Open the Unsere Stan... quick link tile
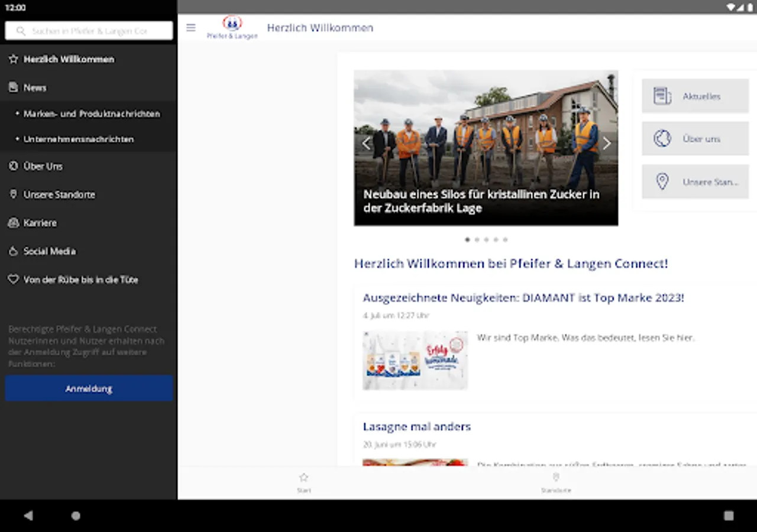Screen dimensions: 757x532 [x=695, y=181]
